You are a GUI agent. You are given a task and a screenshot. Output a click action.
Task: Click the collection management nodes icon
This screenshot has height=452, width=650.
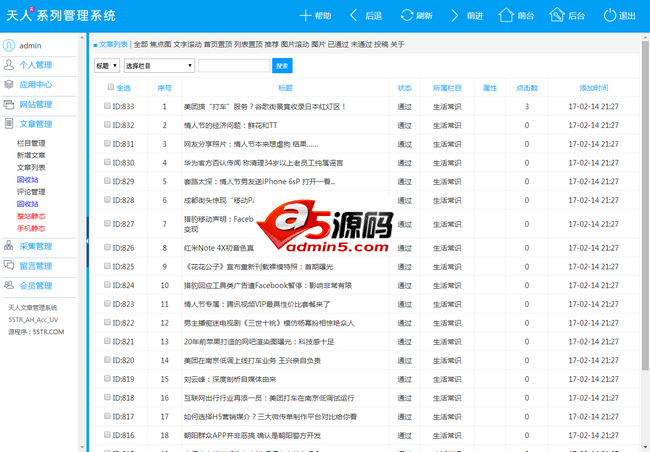point(9,246)
